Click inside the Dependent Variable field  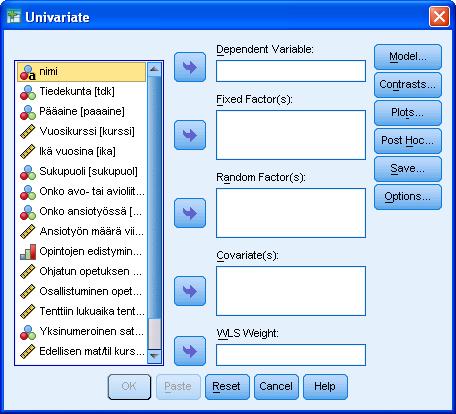coord(291,71)
